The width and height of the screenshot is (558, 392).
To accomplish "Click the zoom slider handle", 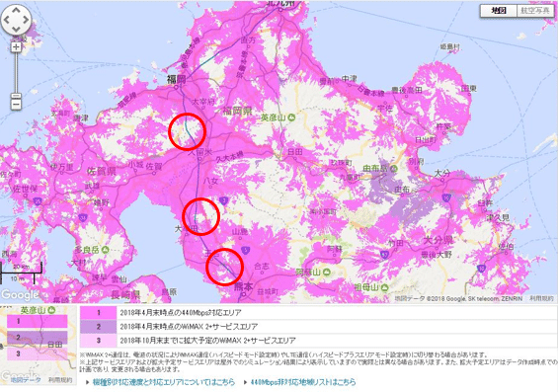I will pos(16,96).
